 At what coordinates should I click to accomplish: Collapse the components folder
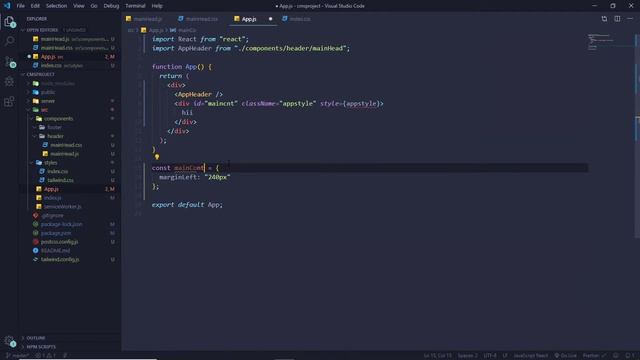(x=58, y=119)
